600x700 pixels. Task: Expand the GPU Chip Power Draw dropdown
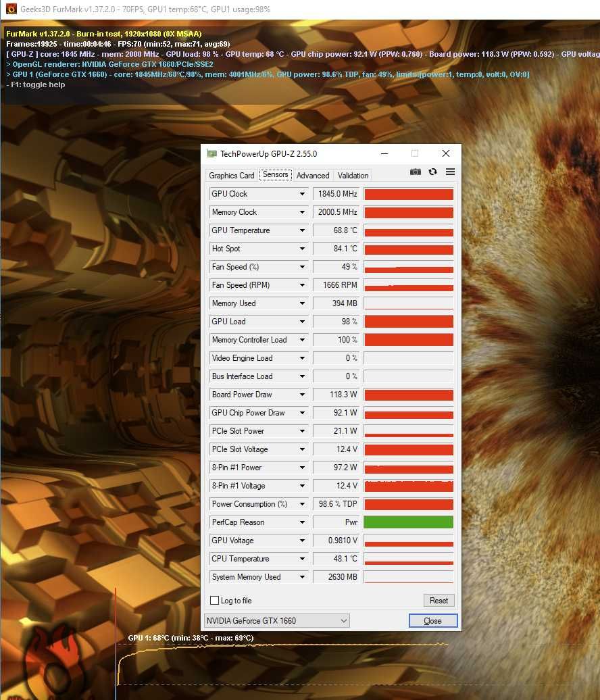point(302,413)
